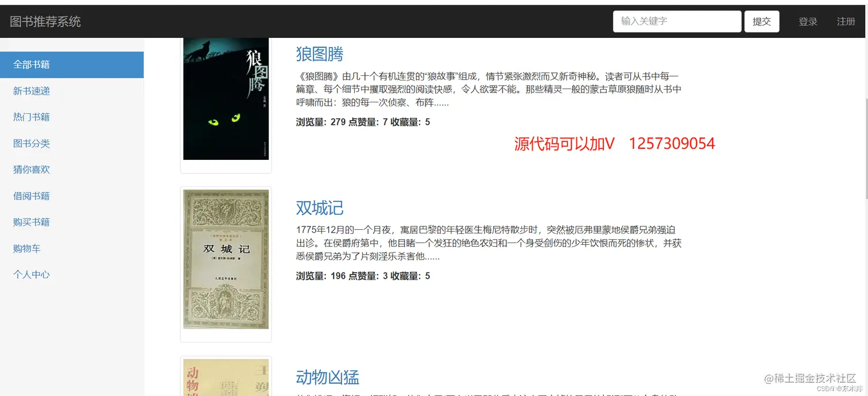Open the 动物凶猛 book title link
Viewport: 868px width, 396px height.
pos(328,377)
